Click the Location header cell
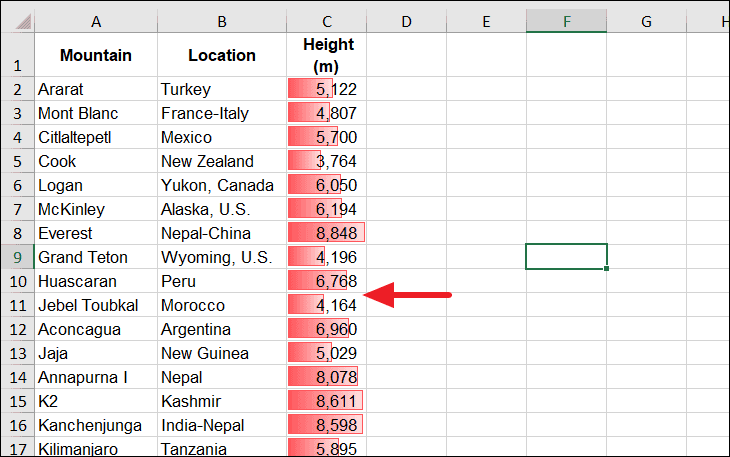The width and height of the screenshot is (730, 457). (x=222, y=55)
